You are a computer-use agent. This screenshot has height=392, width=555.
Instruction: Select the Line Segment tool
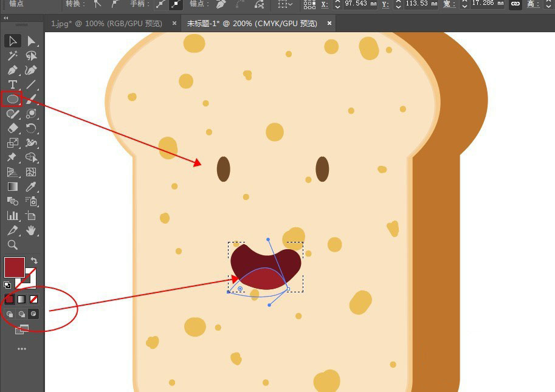tap(31, 84)
